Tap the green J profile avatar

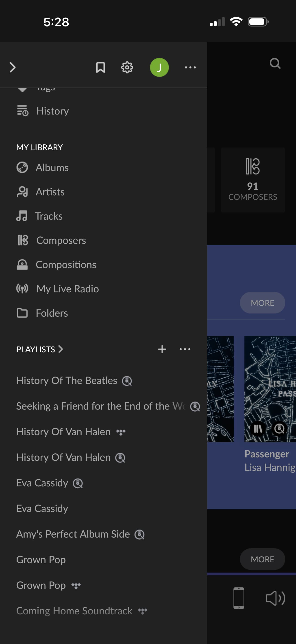point(159,68)
